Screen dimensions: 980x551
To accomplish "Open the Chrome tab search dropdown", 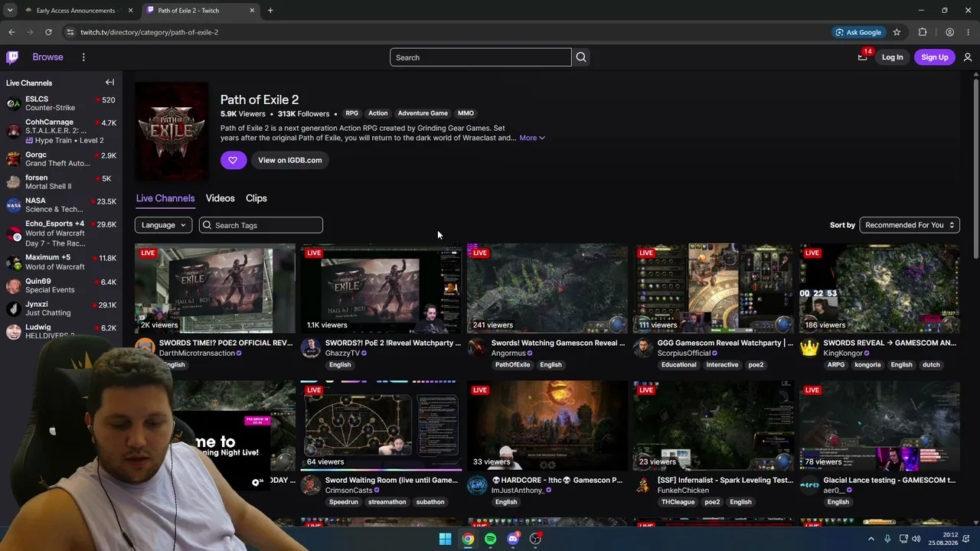I will [x=10, y=11].
